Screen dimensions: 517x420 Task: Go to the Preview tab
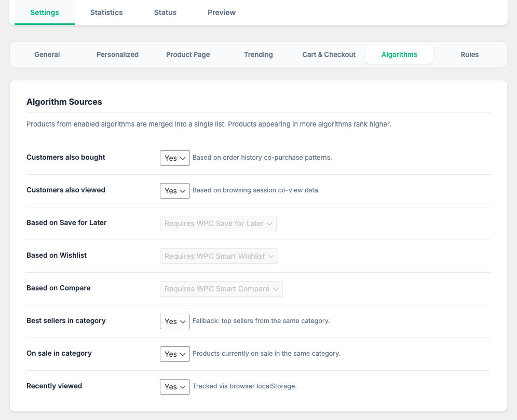222,12
